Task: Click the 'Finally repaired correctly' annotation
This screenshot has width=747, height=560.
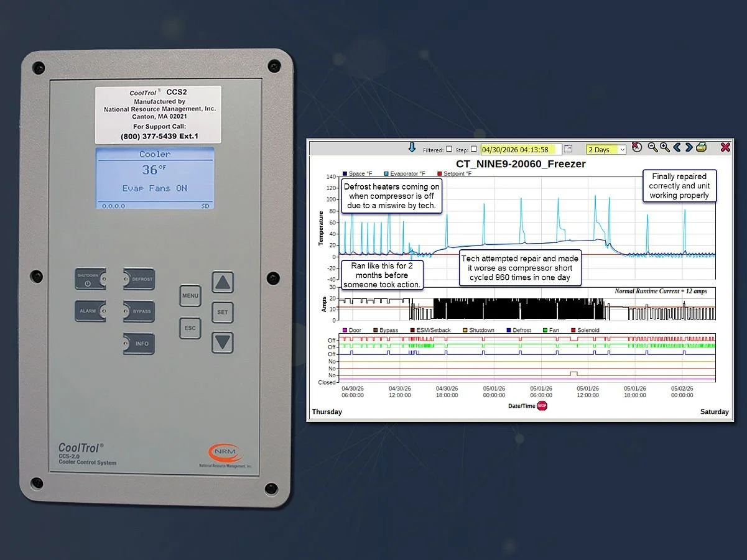Action: point(679,186)
